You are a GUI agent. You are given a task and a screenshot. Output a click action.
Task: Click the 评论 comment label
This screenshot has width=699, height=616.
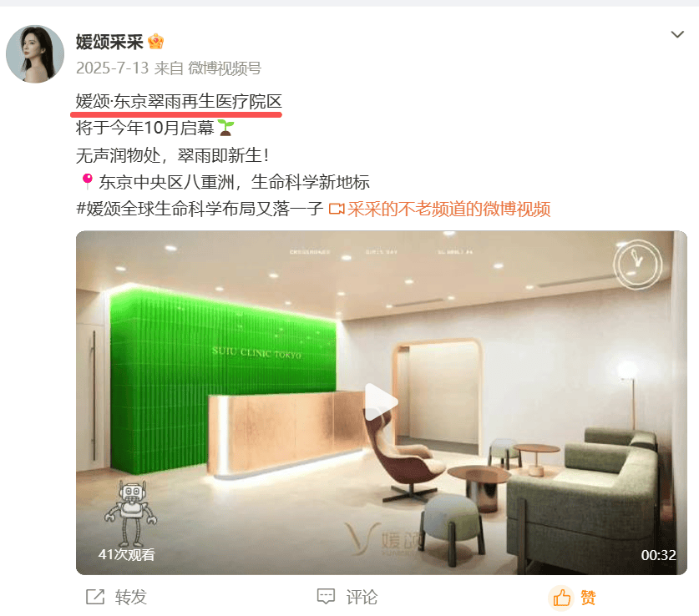(x=362, y=597)
